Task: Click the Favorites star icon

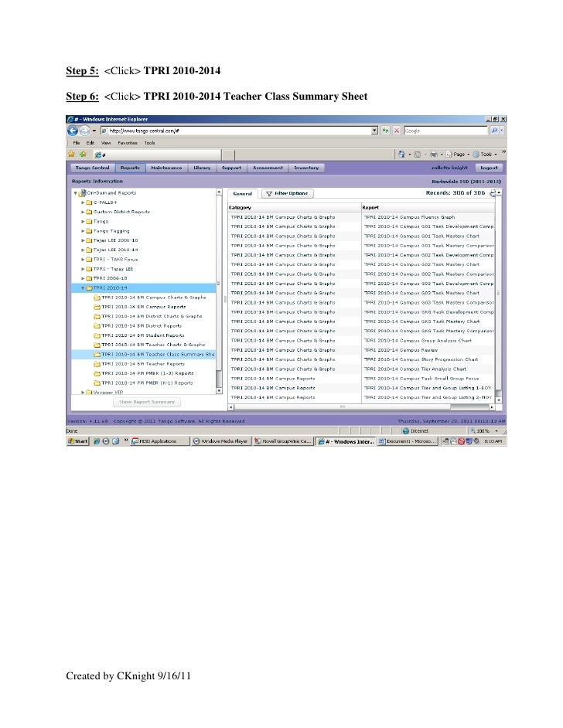Action: tap(72, 154)
